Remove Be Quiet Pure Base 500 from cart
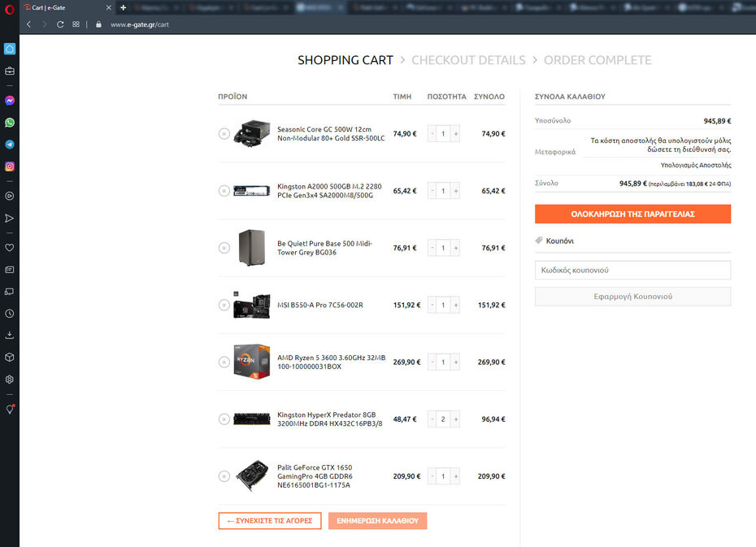 pos(224,248)
